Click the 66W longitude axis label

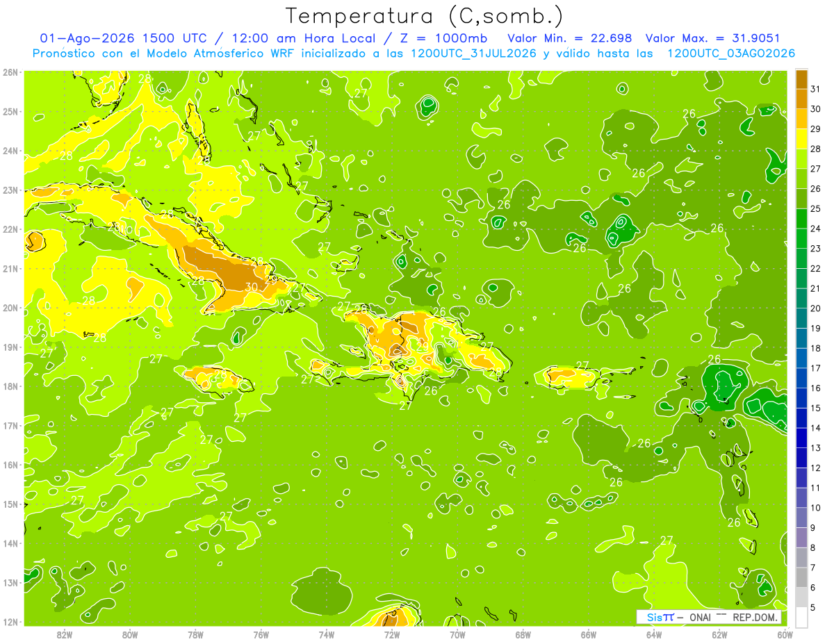click(x=588, y=634)
